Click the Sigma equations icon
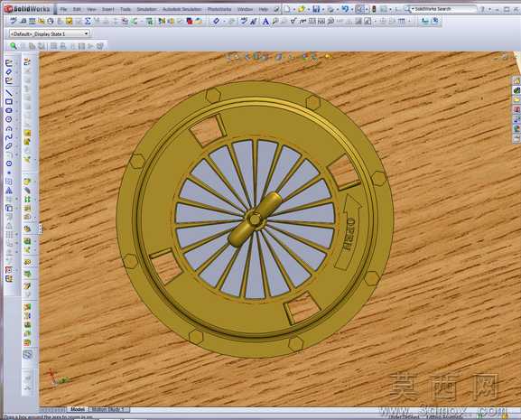This screenshot has height=420, width=521. [88, 22]
